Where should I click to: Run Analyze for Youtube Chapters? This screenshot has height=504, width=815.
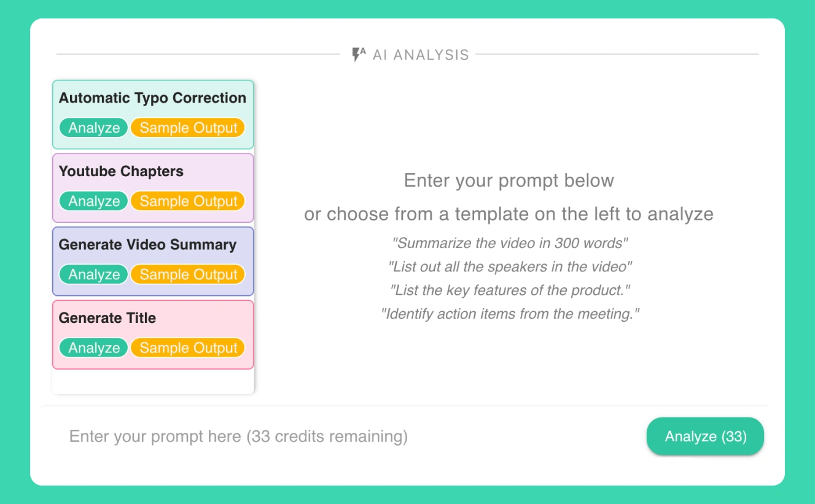tap(94, 201)
